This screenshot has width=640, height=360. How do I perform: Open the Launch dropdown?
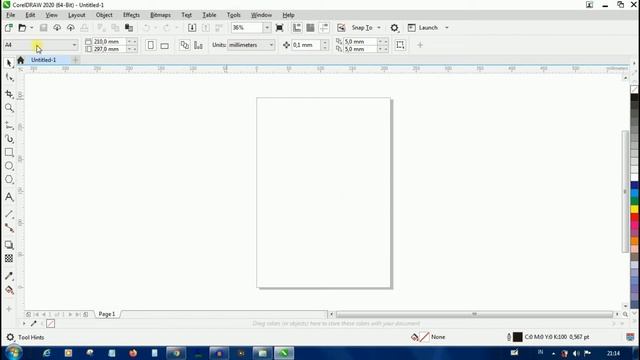pos(447,28)
